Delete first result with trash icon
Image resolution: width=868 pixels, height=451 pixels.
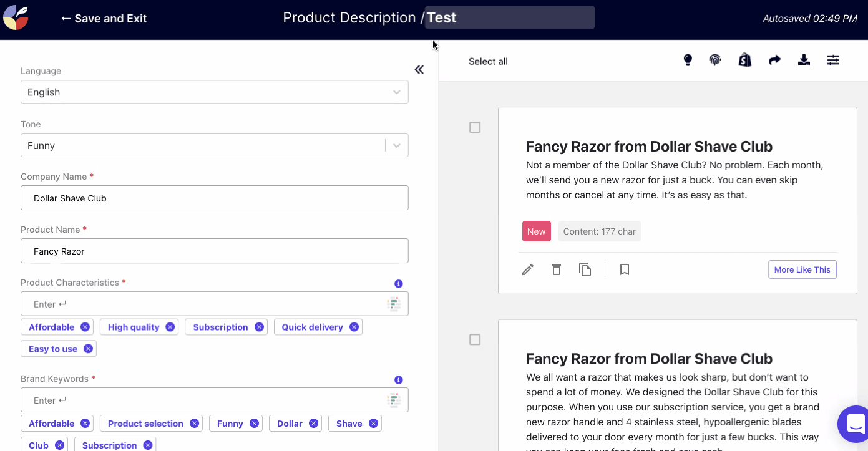[557, 269]
